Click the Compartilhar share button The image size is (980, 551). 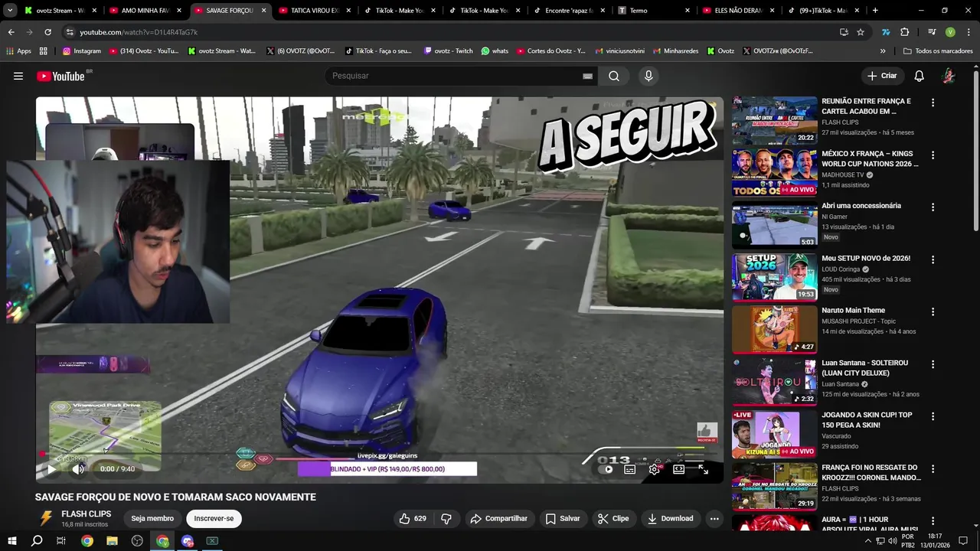click(x=498, y=518)
